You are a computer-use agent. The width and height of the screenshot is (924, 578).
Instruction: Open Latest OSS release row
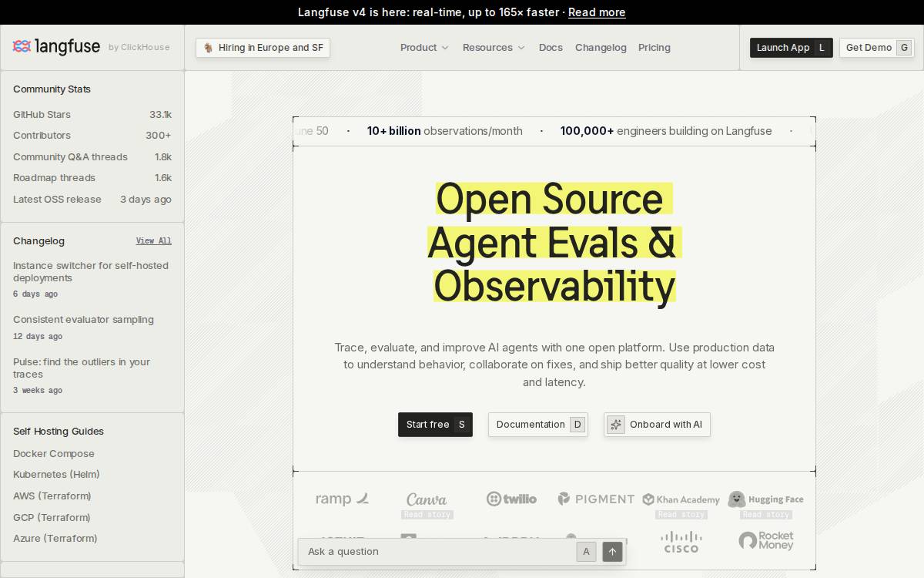[92, 200]
